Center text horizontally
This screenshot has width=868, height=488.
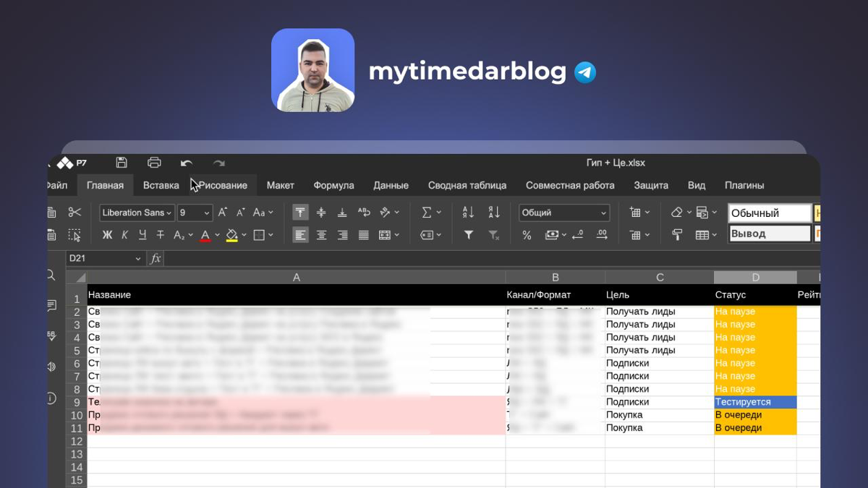(x=321, y=235)
